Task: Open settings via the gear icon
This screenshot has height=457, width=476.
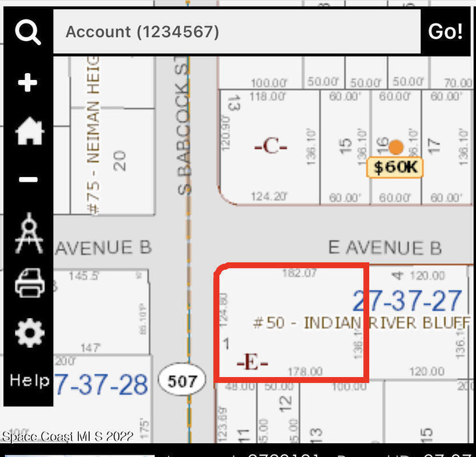Action: tap(29, 332)
